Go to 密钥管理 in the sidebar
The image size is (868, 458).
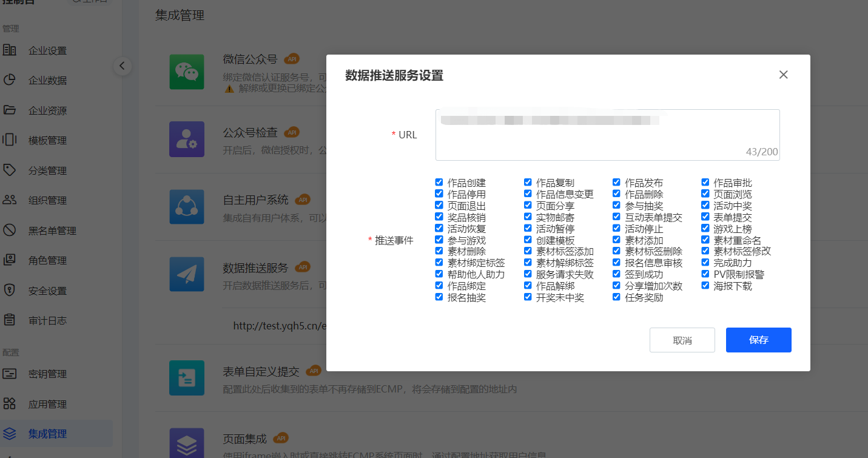pos(47,374)
